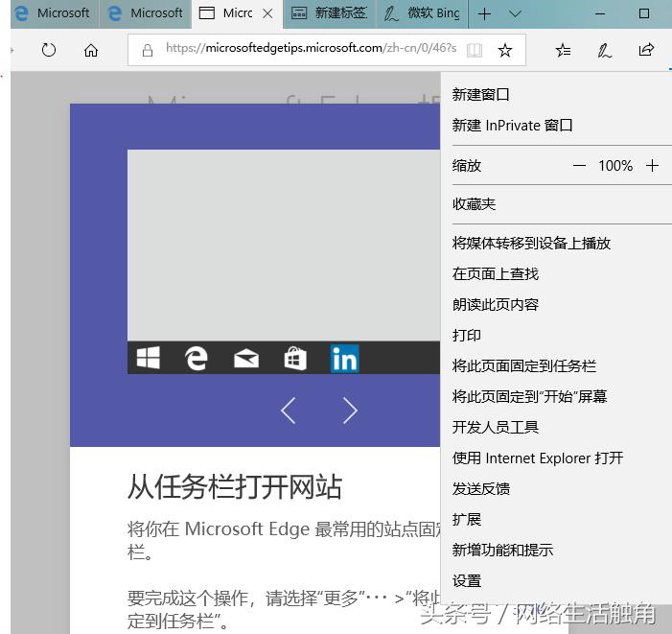This screenshot has width=672, height=634.
Task: Choose 朗读此页内容
Action: click(x=495, y=305)
